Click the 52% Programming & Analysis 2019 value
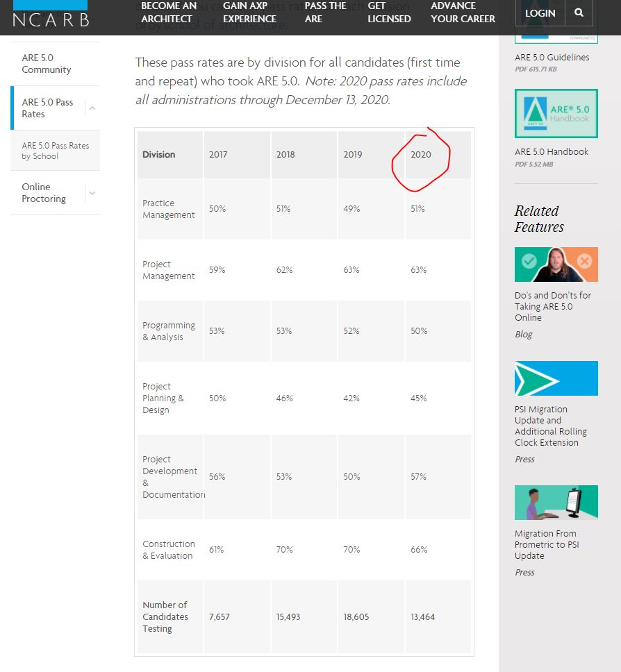 tap(351, 331)
